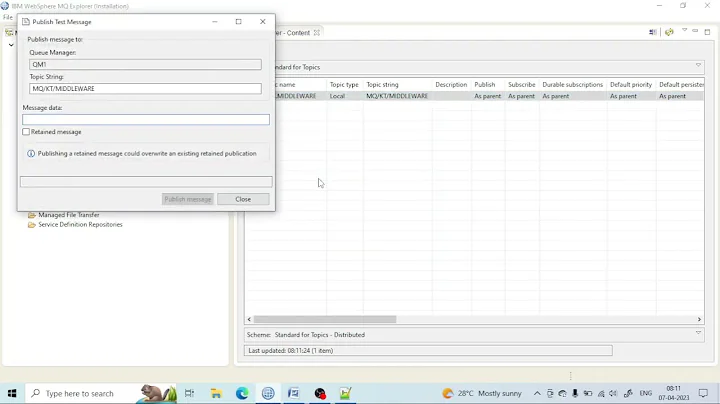Viewport: 720px width, 404px height.
Task: Click the volume speaker tray icon
Action: 613,393
